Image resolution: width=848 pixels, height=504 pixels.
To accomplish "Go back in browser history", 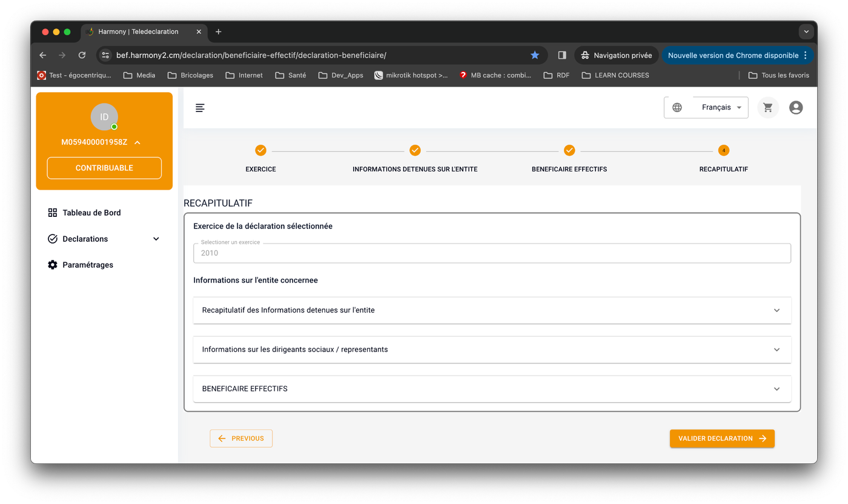I will pyautogui.click(x=43, y=55).
